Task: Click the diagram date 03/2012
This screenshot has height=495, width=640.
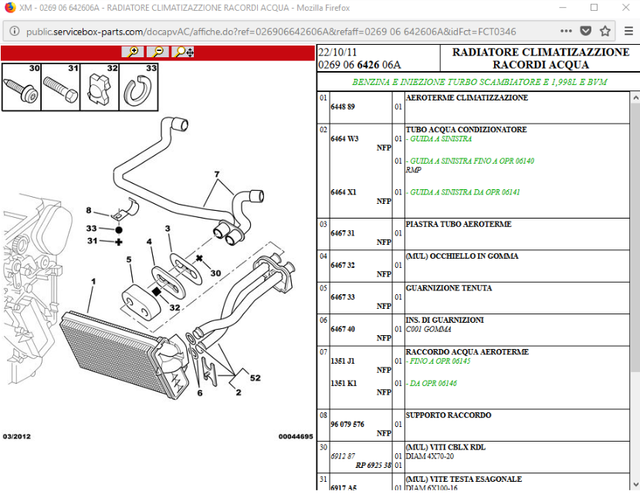Action: click(17, 437)
